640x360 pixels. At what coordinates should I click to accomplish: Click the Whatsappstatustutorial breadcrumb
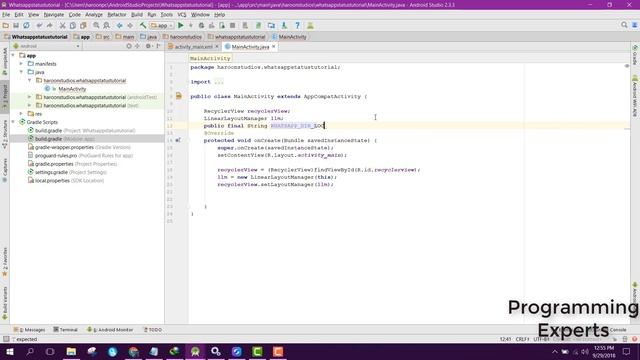36,37
